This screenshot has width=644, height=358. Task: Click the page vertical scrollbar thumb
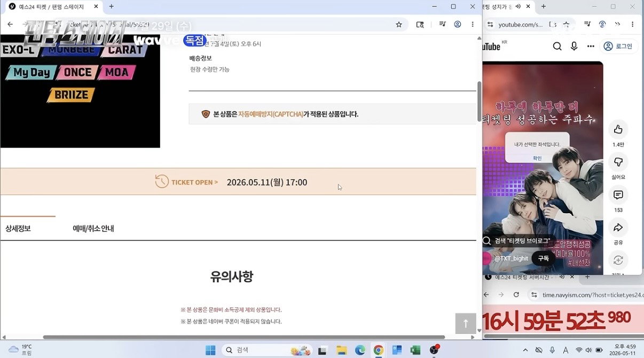tap(480, 102)
